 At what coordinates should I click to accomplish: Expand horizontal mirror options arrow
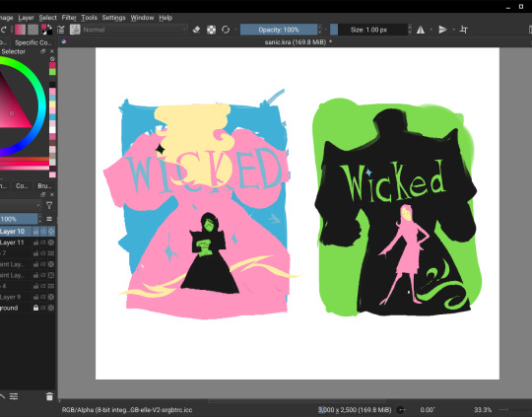coord(432,30)
